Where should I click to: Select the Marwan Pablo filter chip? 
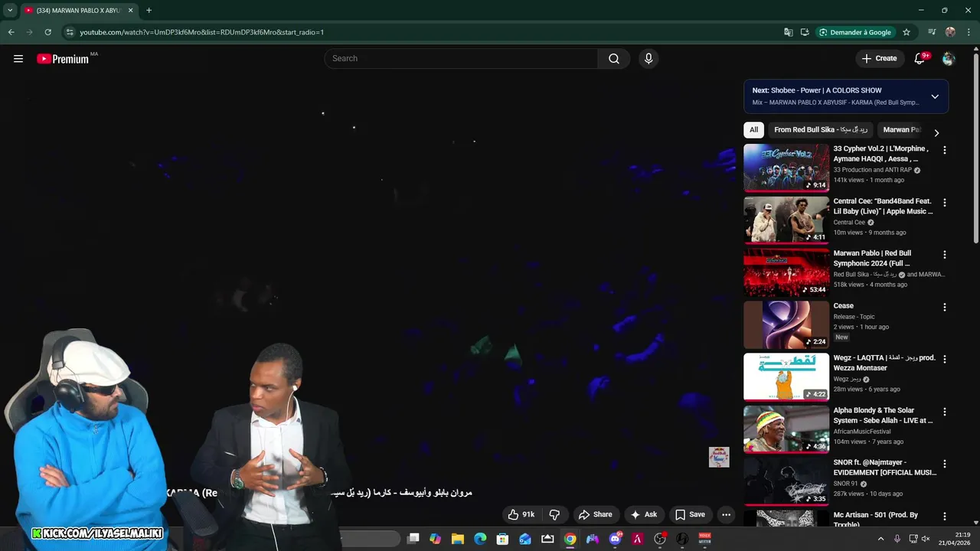(x=902, y=130)
